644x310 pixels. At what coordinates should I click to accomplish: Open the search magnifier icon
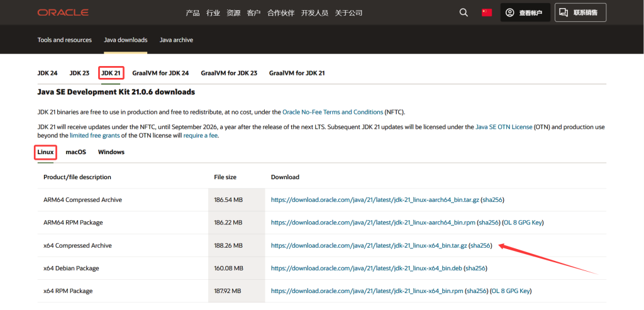[x=464, y=13]
